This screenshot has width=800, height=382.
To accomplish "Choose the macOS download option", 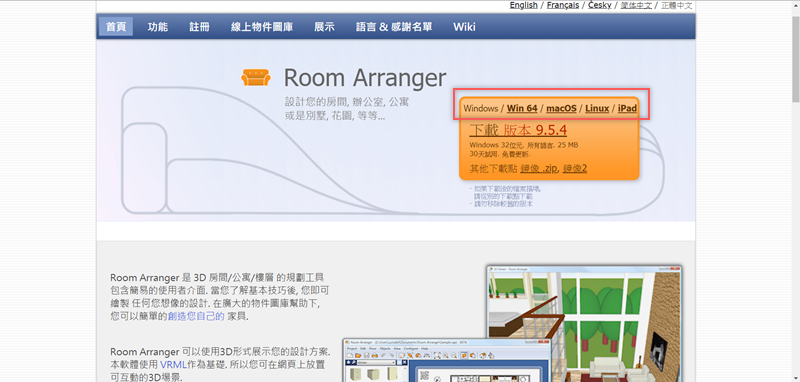I will pos(561,109).
